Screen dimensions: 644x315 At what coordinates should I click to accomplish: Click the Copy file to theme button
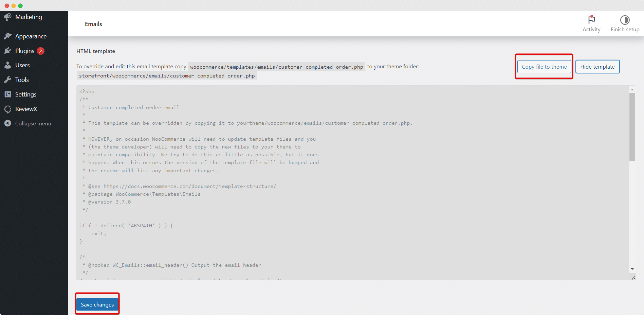(544, 67)
